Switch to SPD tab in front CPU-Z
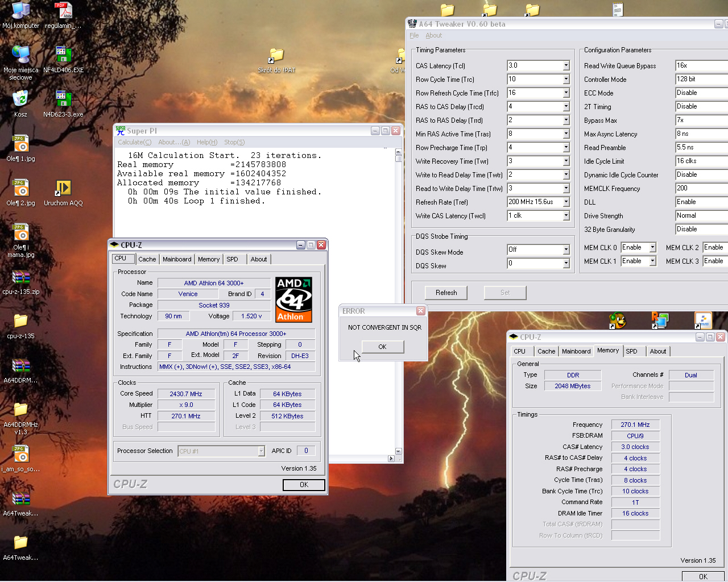 click(232, 259)
